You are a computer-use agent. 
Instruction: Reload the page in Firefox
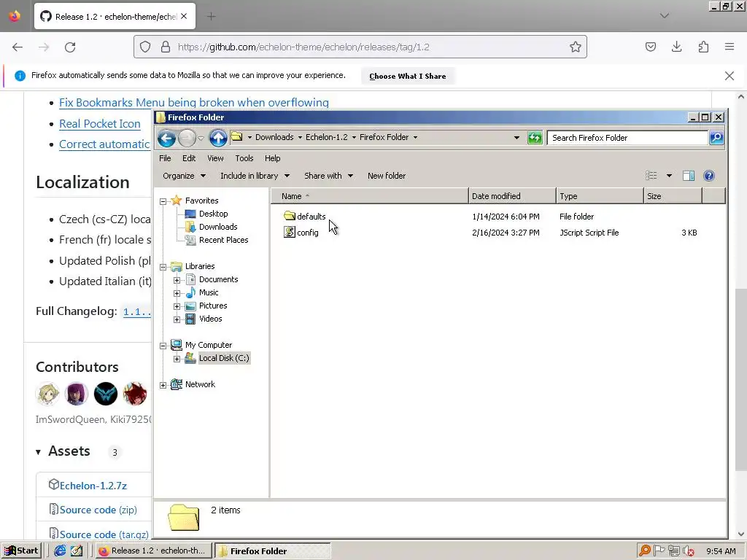click(x=70, y=47)
